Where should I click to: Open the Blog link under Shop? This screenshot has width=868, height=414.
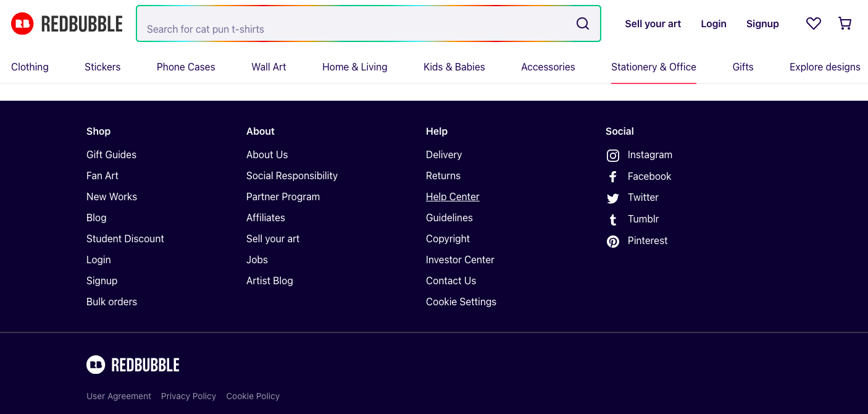click(96, 218)
